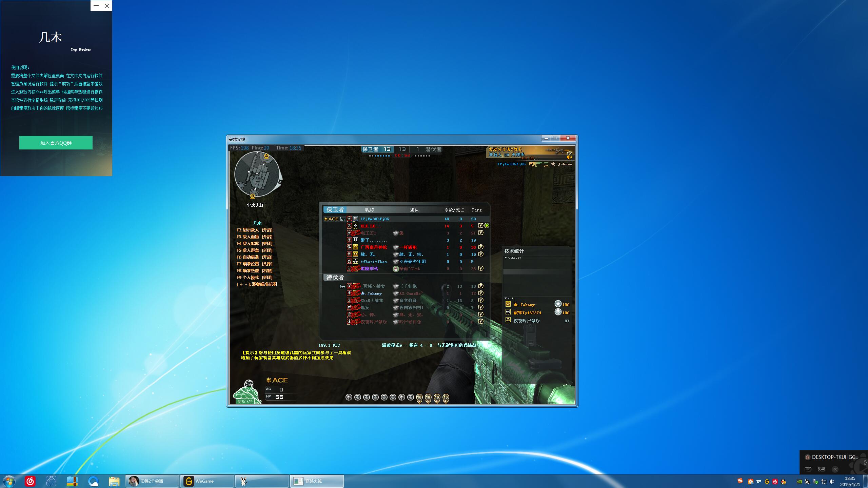
Task: Open the chat message icon in dark widget
Action: click(808, 469)
